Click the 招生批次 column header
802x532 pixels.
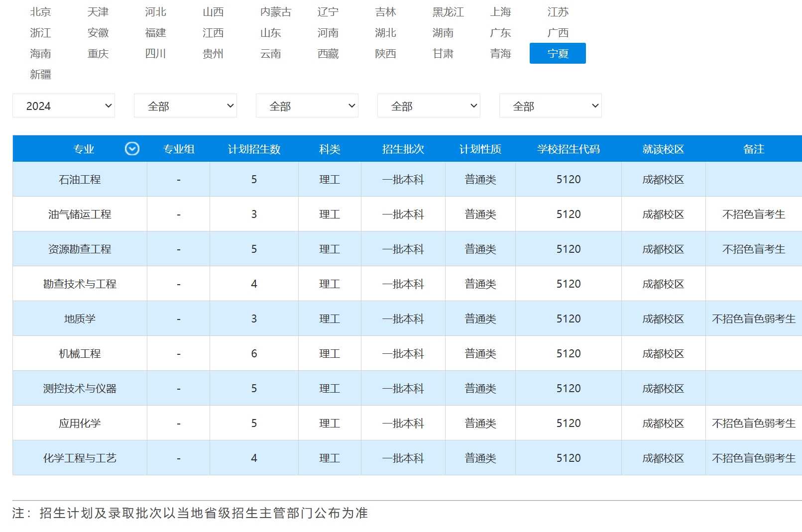403,149
